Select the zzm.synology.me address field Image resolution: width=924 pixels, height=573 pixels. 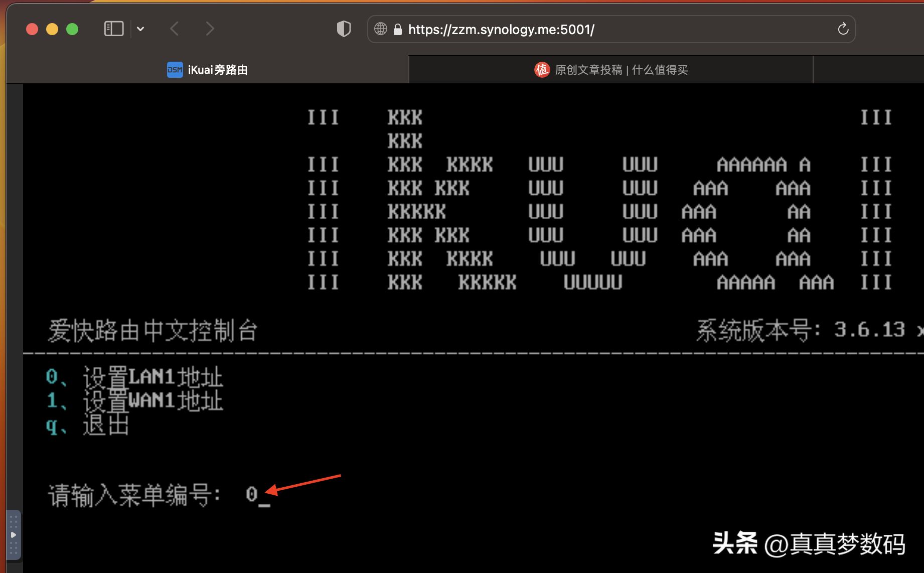click(611, 29)
